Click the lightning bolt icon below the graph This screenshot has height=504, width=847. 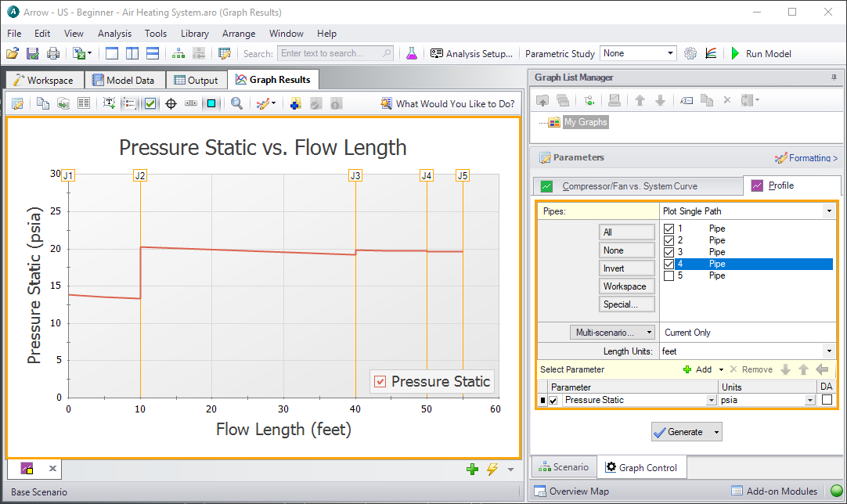point(492,469)
